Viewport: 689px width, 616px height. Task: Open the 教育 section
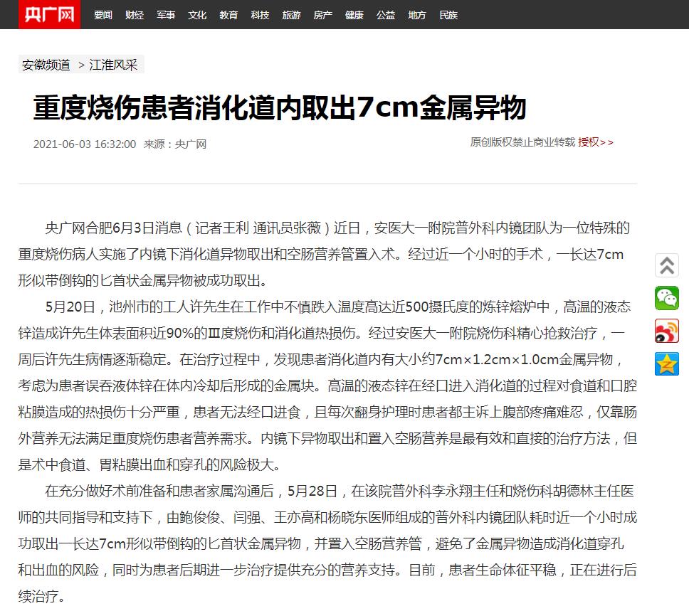tap(228, 15)
